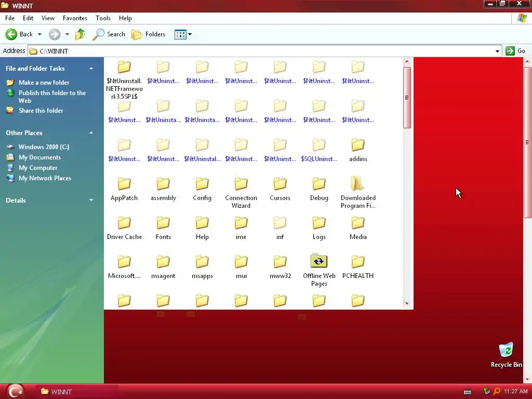Go up one folder level

point(80,34)
